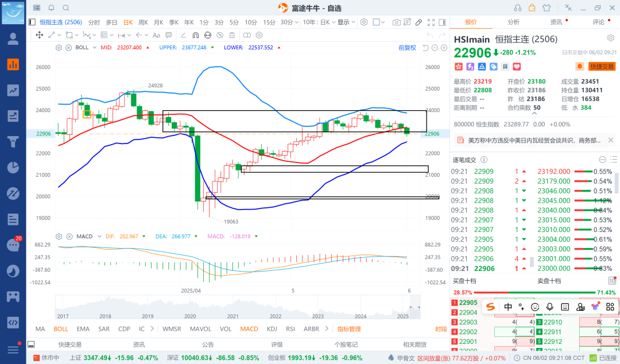
Task: Expand more main indicators chevron after IC
Action: [x=152, y=329]
